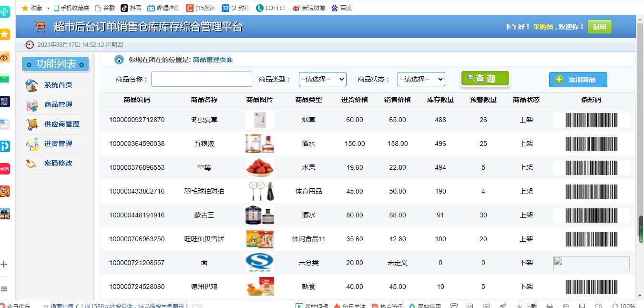Screen dimensions: 644x308
Task: Click the 添加商品 button
Action: click(x=578, y=80)
